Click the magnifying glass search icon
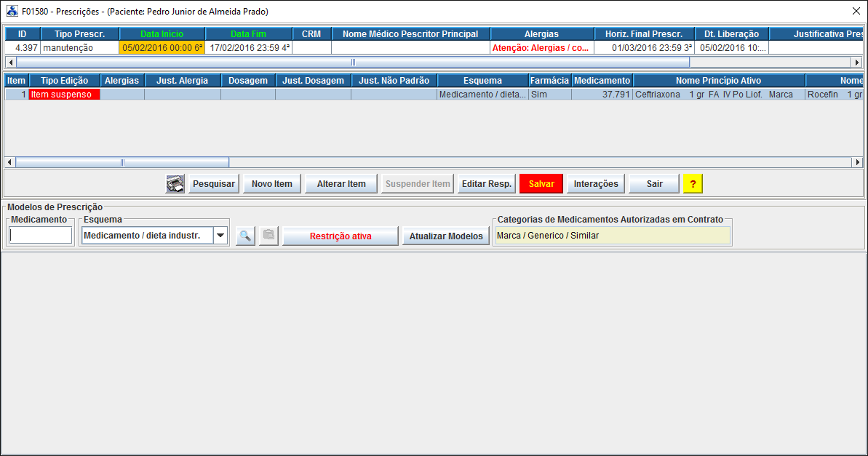This screenshot has width=868, height=456. [246, 236]
